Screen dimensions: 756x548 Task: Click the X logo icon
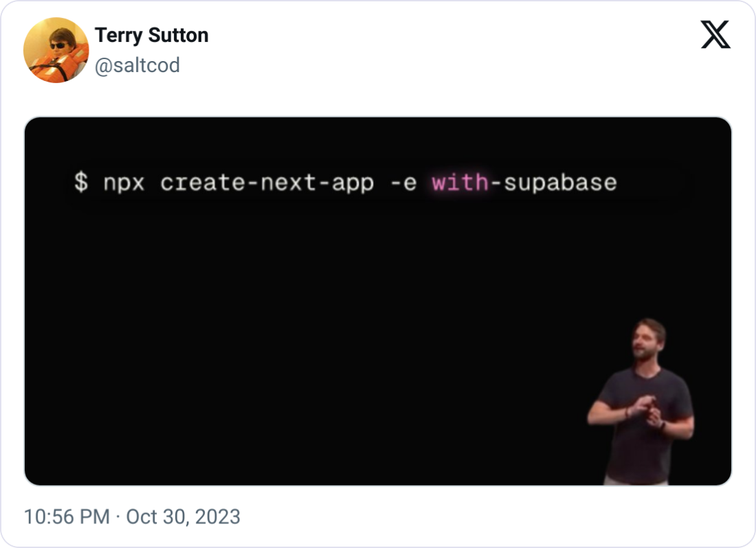[x=715, y=34]
